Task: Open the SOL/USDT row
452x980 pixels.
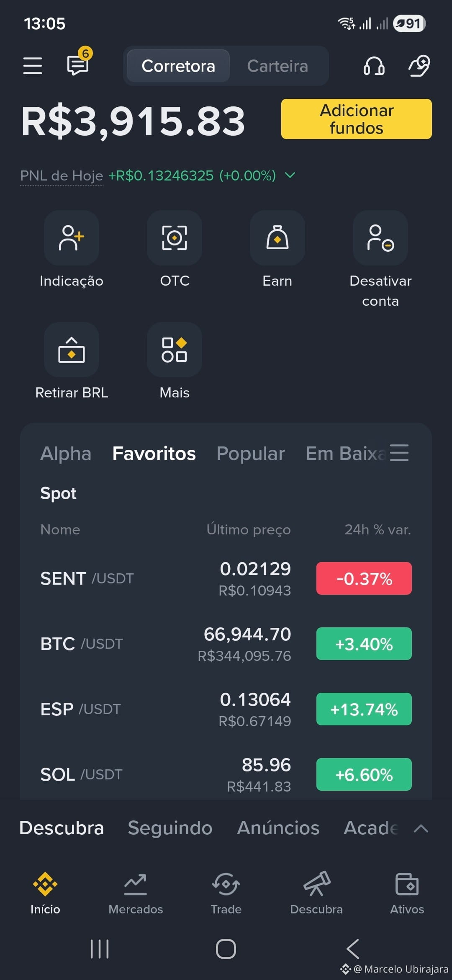Action: pos(226,775)
